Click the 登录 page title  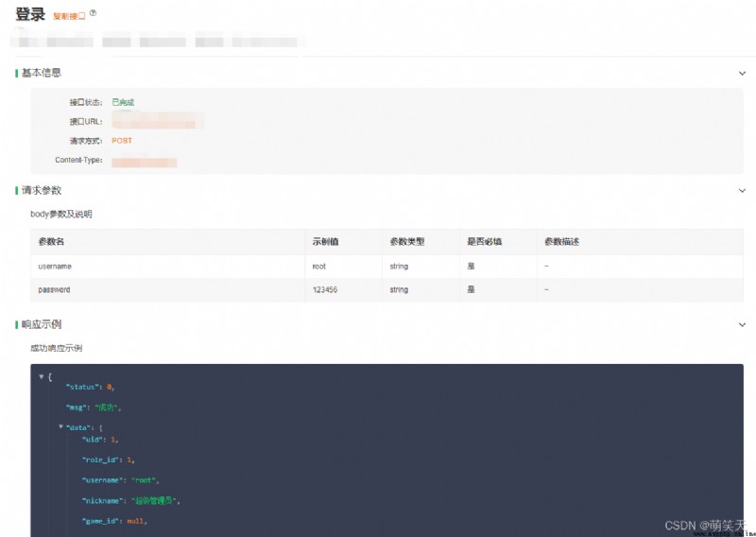[x=30, y=14]
